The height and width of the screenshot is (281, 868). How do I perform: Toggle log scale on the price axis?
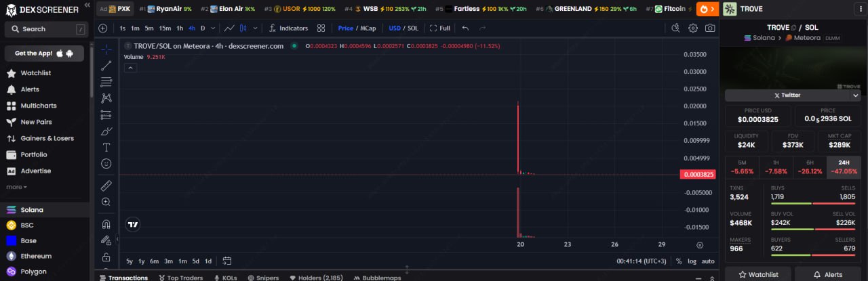click(x=692, y=261)
